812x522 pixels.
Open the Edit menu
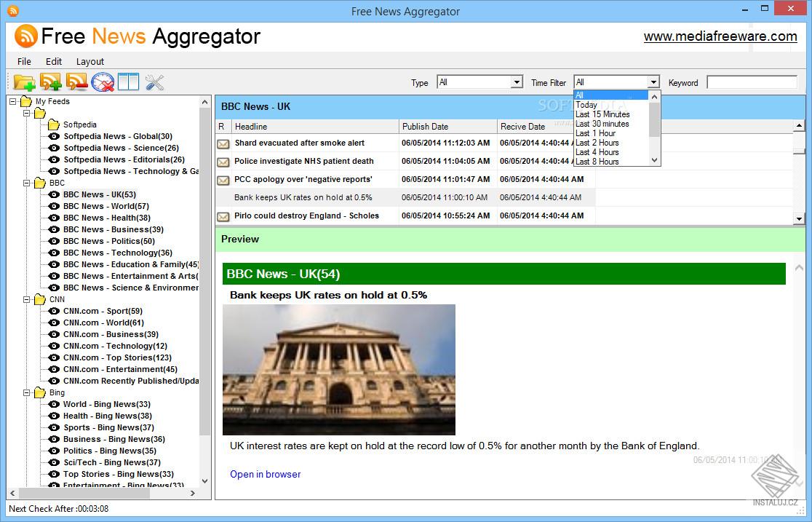pyautogui.click(x=53, y=61)
